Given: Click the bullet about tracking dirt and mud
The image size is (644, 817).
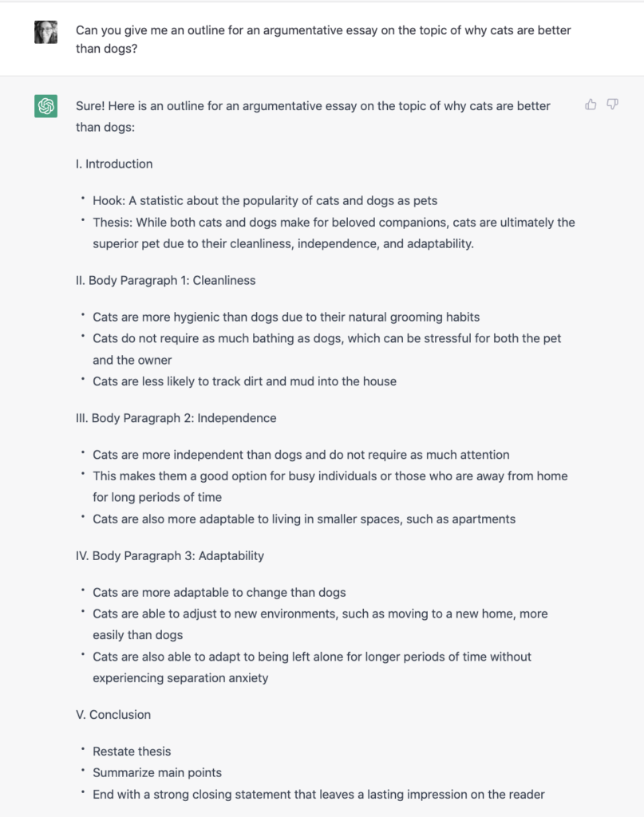Looking at the screenshot, I should tap(244, 381).
